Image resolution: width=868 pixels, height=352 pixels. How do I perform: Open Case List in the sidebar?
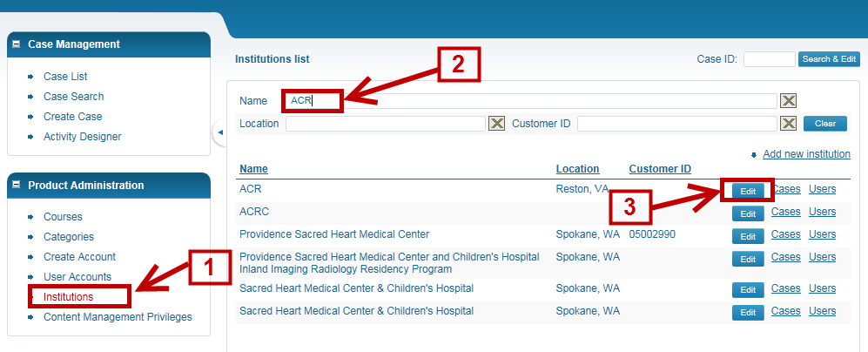65,77
